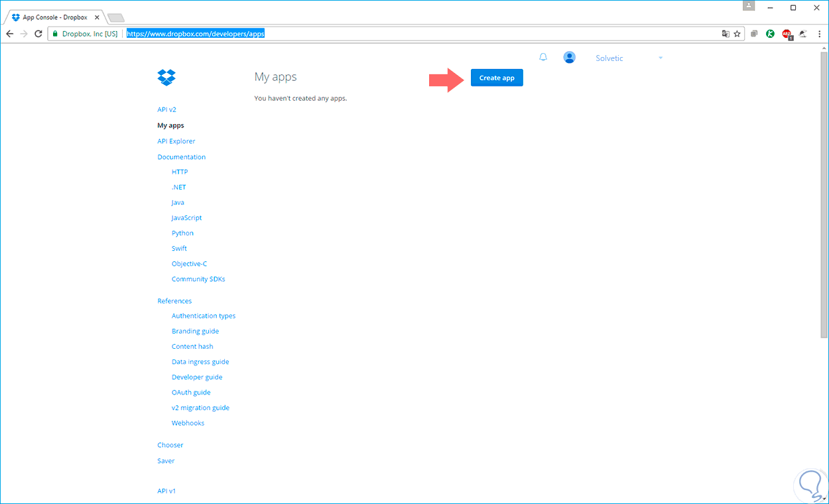This screenshot has width=829, height=504.
Task: Click the Dropbox logo in the sidebar
Action: pyautogui.click(x=166, y=78)
